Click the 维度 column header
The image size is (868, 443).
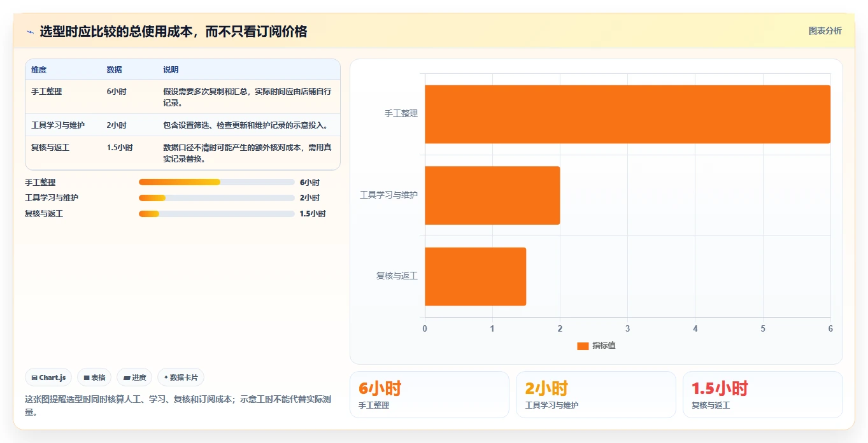point(39,70)
